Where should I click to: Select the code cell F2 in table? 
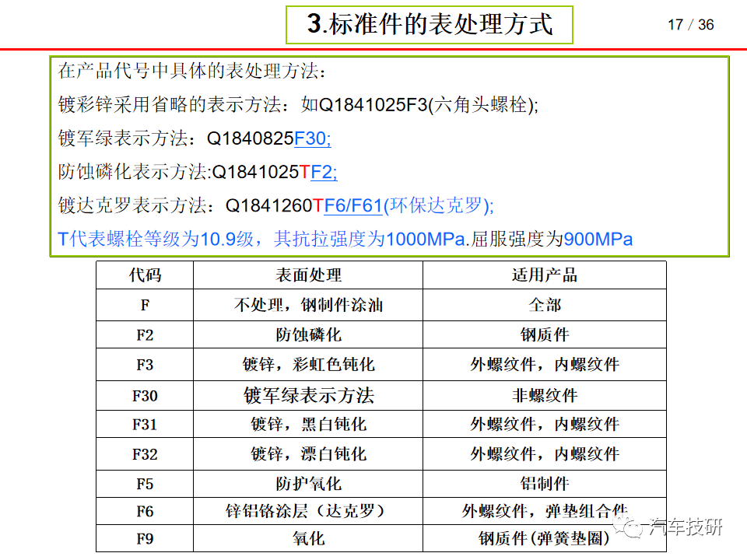point(145,334)
